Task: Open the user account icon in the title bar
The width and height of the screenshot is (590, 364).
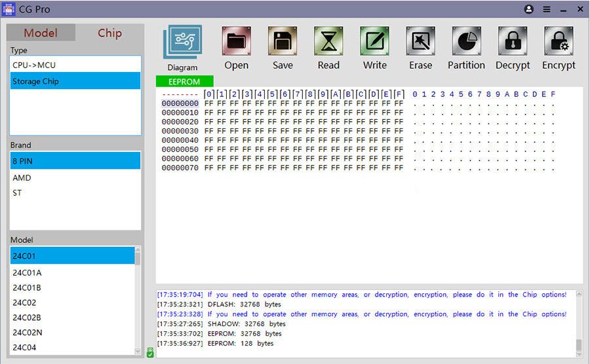Action: (x=529, y=10)
